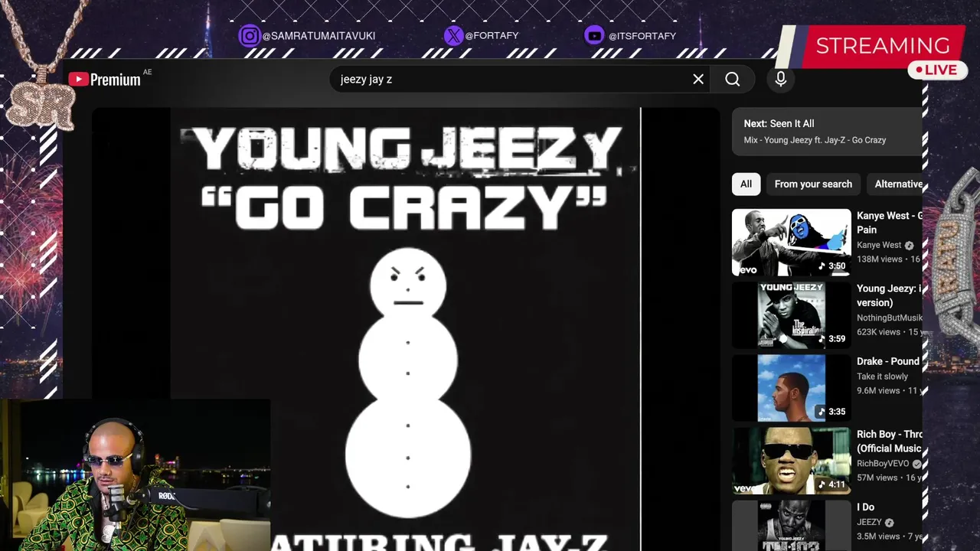980x551 pixels.
Task: Click the 9.6M views text
Action: [x=878, y=390]
